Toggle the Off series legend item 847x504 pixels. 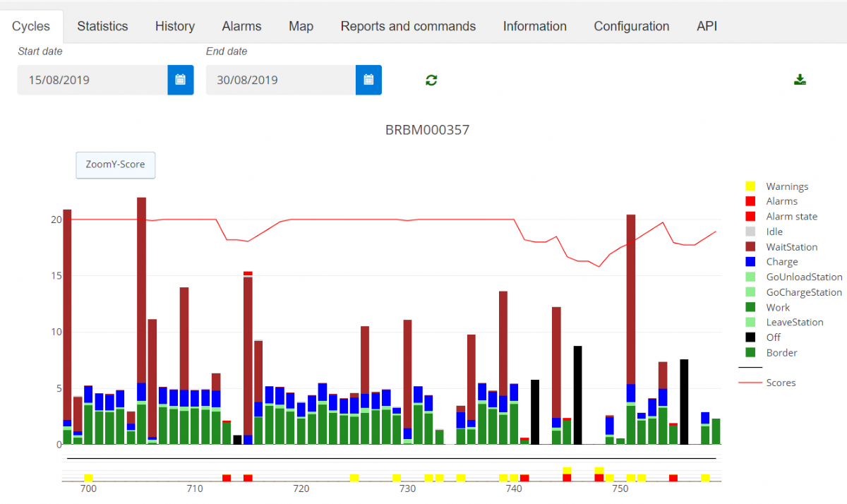[x=773, y=337]
